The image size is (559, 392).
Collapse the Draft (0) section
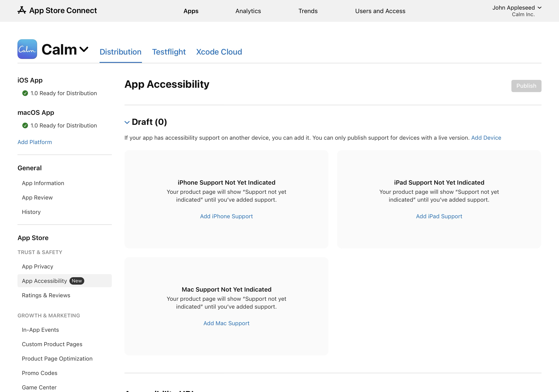127,122
